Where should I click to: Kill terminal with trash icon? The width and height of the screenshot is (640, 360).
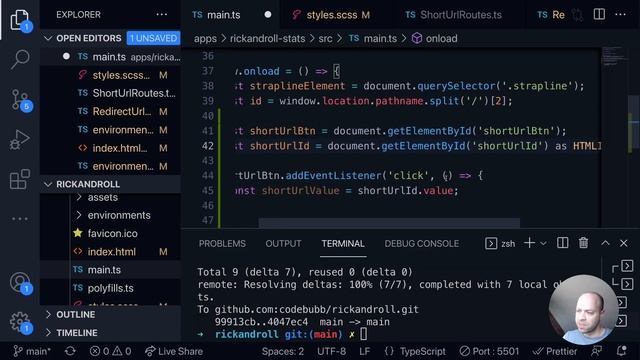(583, 243)
